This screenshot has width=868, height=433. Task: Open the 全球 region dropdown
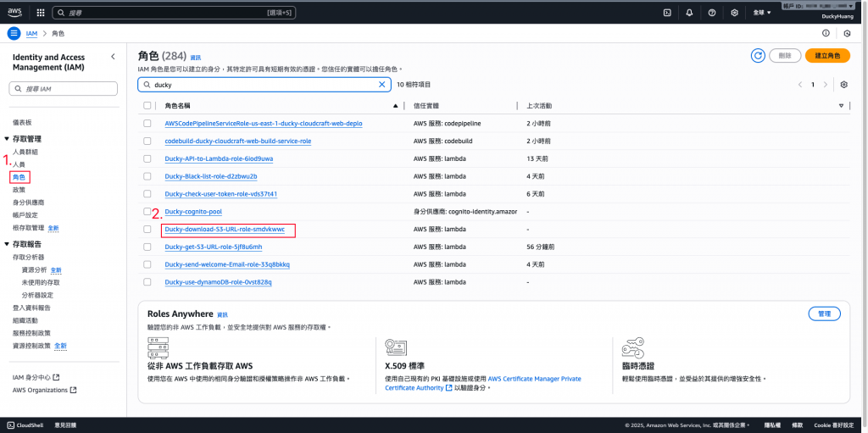coord(762,13)
